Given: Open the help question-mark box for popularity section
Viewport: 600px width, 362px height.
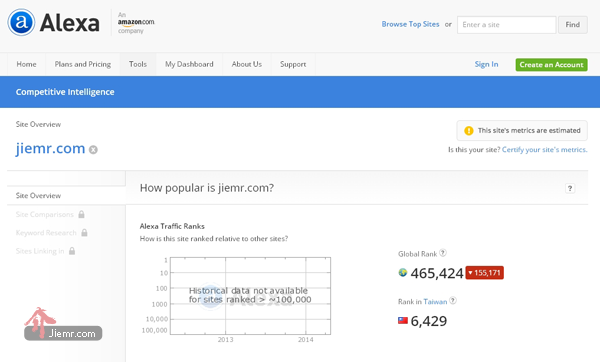Looking at the screenshot, I should pyautogui.click(x=570, y=188).
